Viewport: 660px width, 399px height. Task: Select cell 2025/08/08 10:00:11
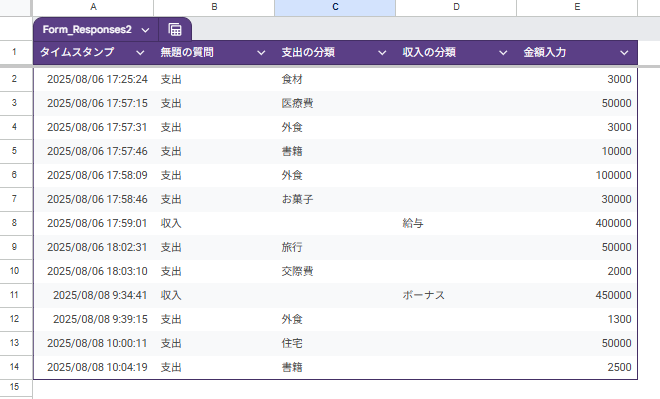click(93, 343)
